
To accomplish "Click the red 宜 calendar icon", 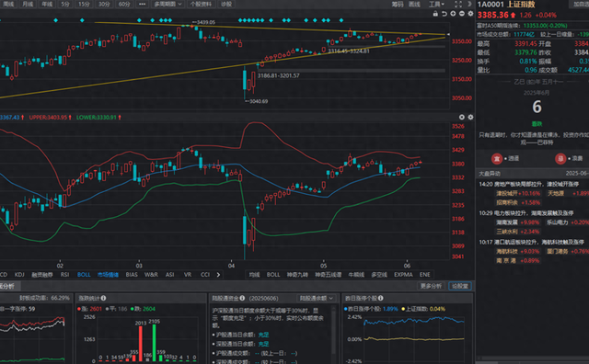I will [497, 158].
